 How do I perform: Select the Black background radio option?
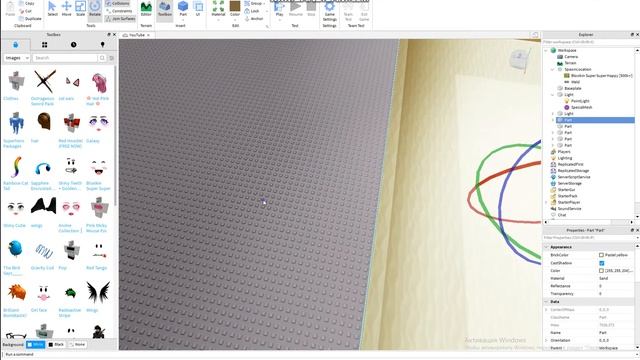(56, 344)
